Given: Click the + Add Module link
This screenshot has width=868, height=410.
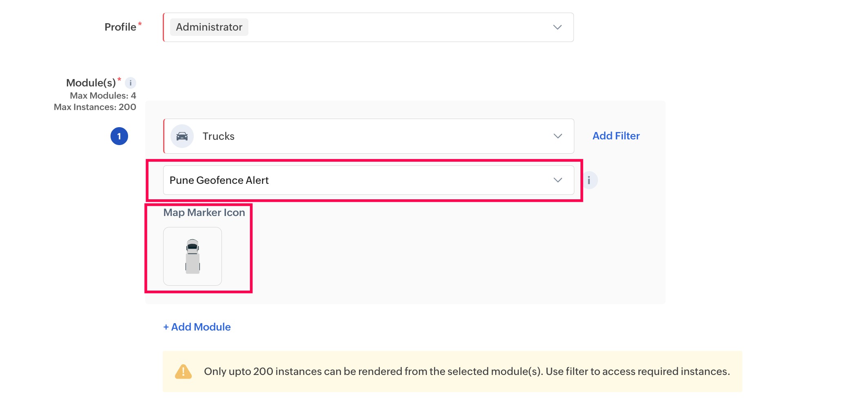Looking at the screenshot, I should (197, 327).
